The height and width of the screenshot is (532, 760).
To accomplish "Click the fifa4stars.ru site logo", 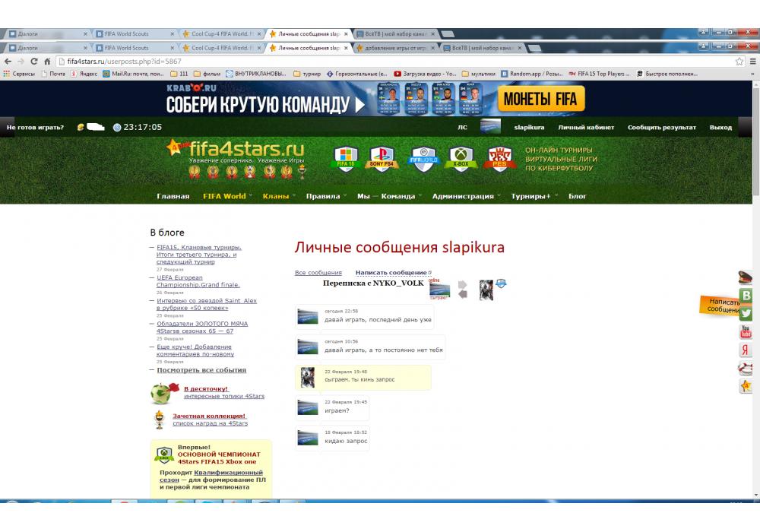I will click(x=236, y=149).
